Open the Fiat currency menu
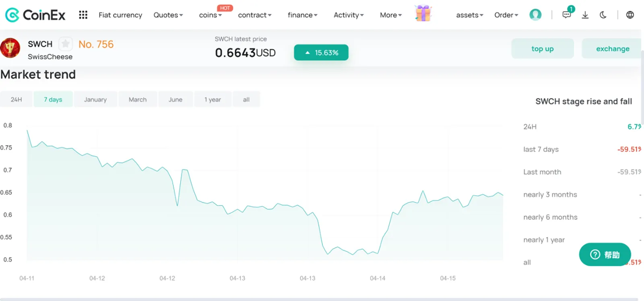The image size is (644, 301). click(x=120, y=15)
